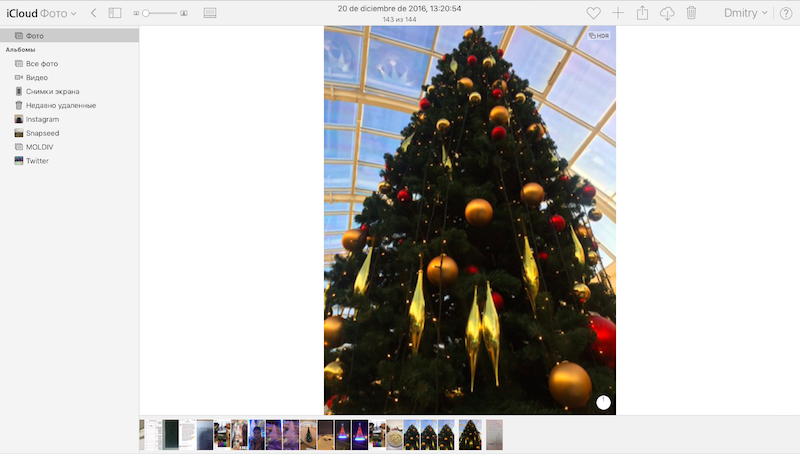The width and height of the screenshot is (800, 454).
Task: Toggle the sidebar panel icon
Action: click(x=115, y=13)
